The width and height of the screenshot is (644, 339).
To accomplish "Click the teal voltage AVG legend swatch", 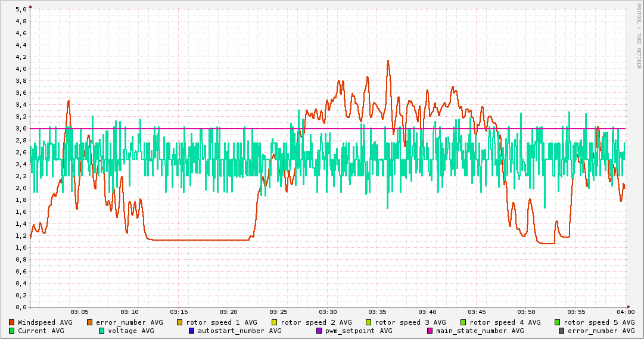I will coord(102,331).
